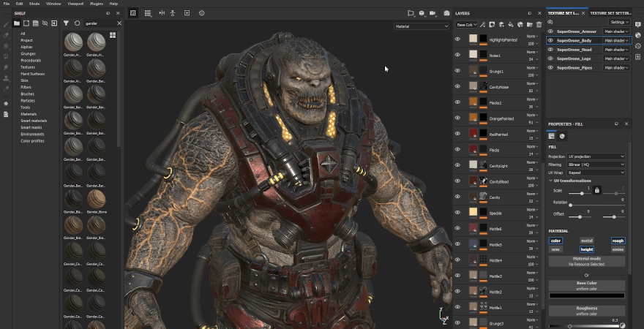The height and width of the screenshot is (329, 644).
Task: Open the Filtering dropdown set to Bilinear HQ
Action: pos(596,164)
